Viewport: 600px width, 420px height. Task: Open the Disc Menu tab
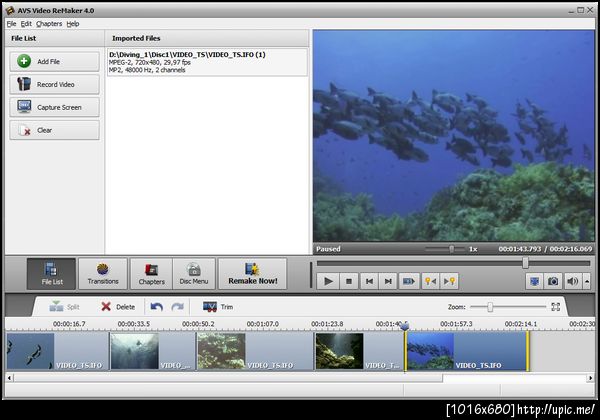[194, 274]
